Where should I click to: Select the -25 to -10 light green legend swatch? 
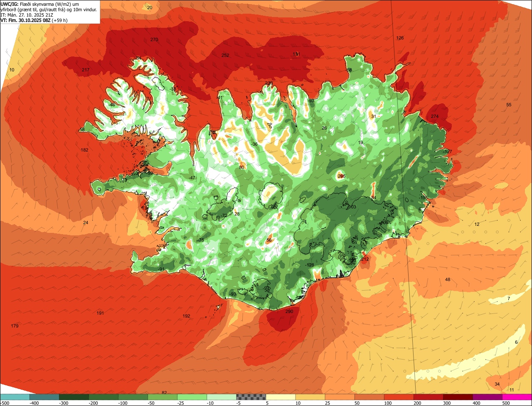click(192, 397)
